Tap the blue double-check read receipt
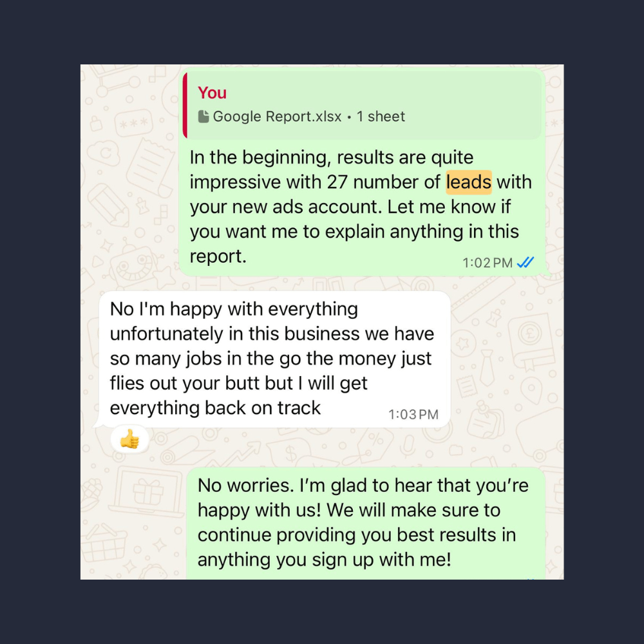Screen dimensions: 644x644 coord(526,262)
